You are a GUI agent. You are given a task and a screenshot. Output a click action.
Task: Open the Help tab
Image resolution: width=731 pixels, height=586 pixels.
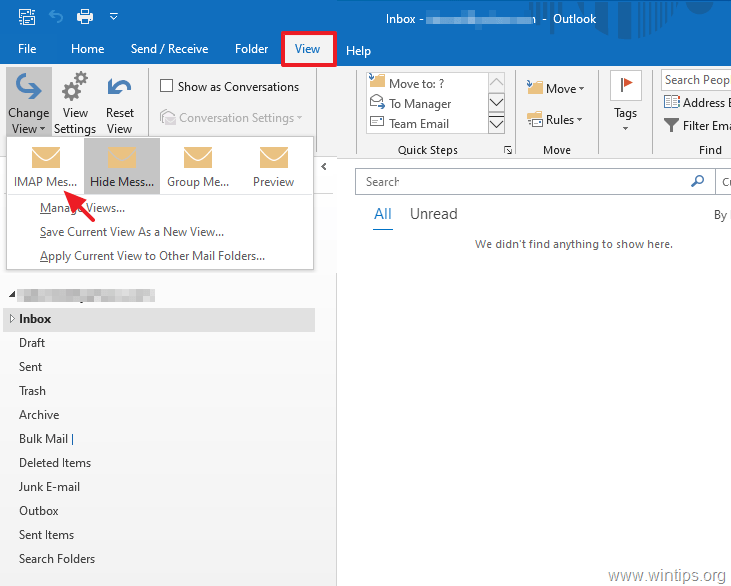click(x=358, y=51)
